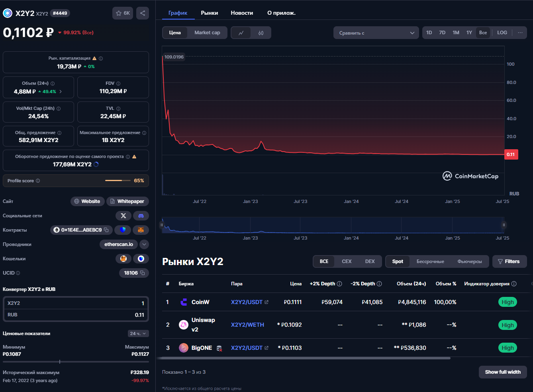
Task: Open the Сравнить с dropdown
Action: point(376,33)
